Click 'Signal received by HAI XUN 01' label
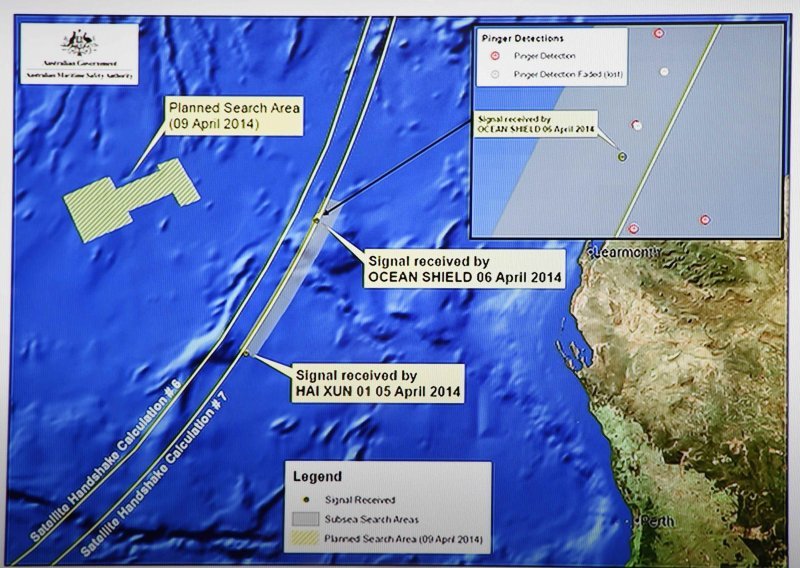 pos(378,384)
